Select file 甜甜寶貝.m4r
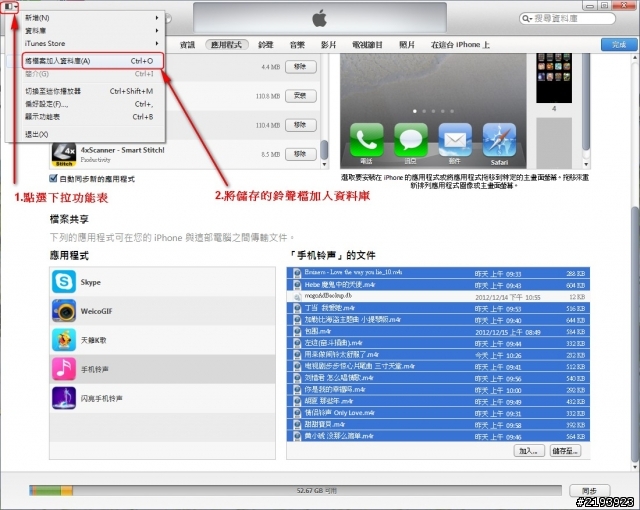The image size is (640, 510). (x=438, y=424)
